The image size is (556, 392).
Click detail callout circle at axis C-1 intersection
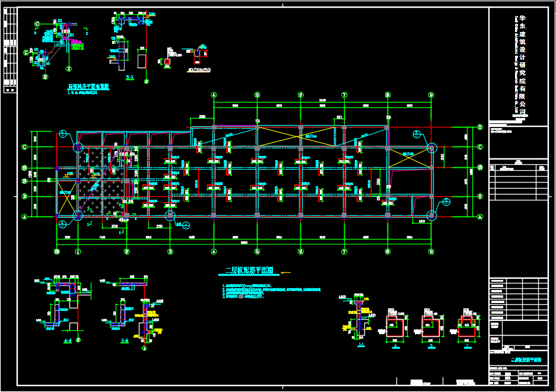pyautogui.click(x=78, y=148)
